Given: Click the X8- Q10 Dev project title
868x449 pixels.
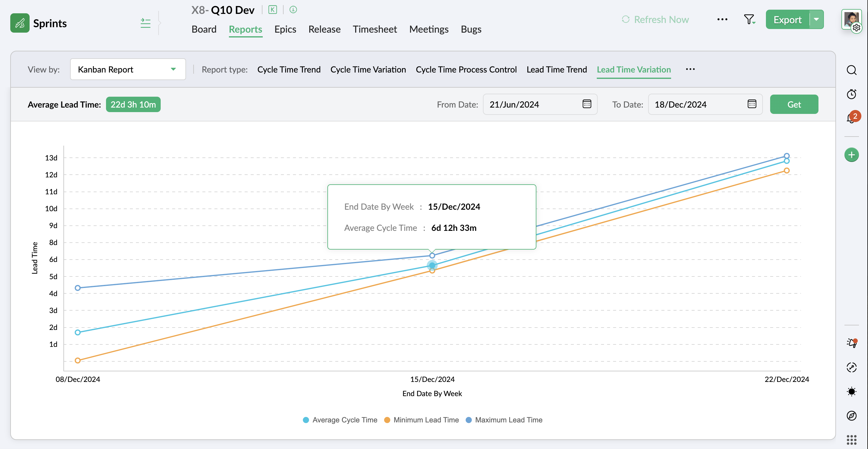Looking at the screenshot, I should tap(223, 10).
